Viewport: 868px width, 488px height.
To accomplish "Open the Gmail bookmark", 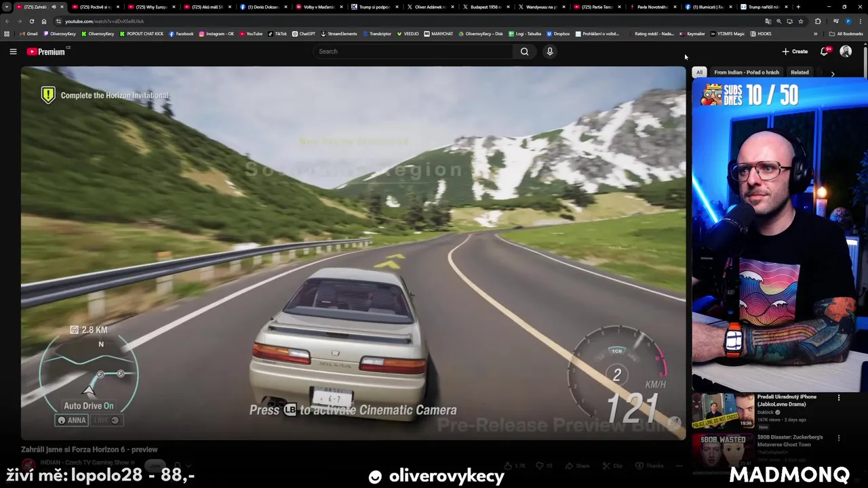I will pos(28,34).
